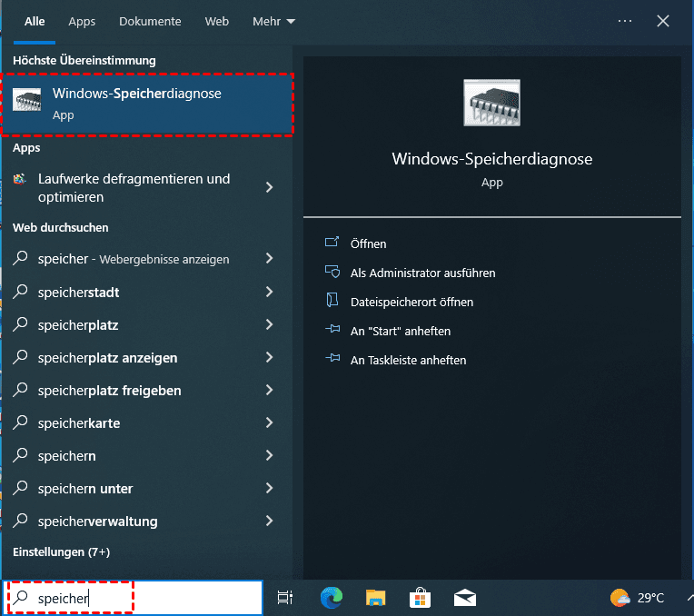The image size is (694, 616).
Task: Close the search panel with X
Action: point(663,21)
